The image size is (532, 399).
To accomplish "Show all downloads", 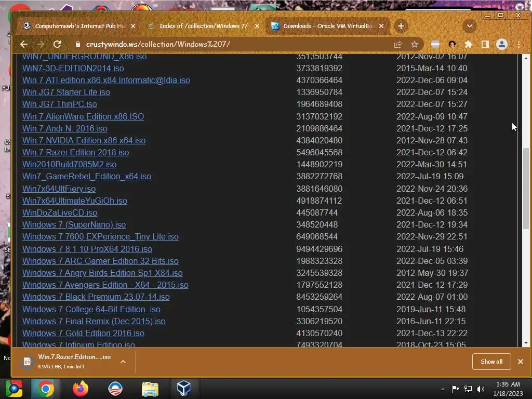I will coord(491,362).
